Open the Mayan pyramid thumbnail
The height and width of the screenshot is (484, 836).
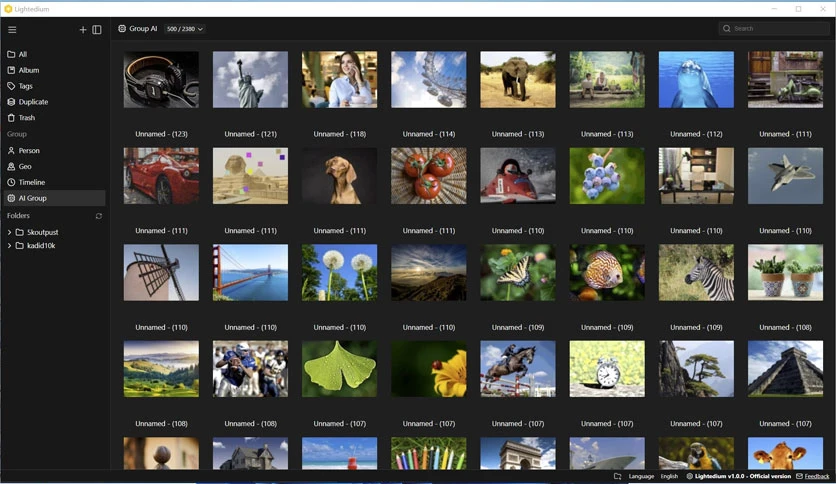coord(785,369)
